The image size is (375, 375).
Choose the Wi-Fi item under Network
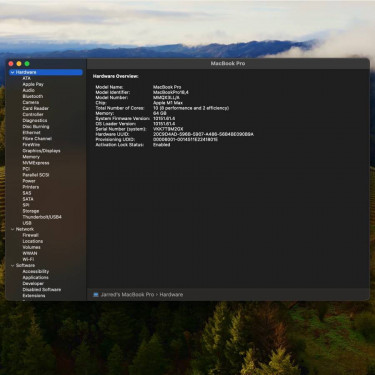pos(28,259)
